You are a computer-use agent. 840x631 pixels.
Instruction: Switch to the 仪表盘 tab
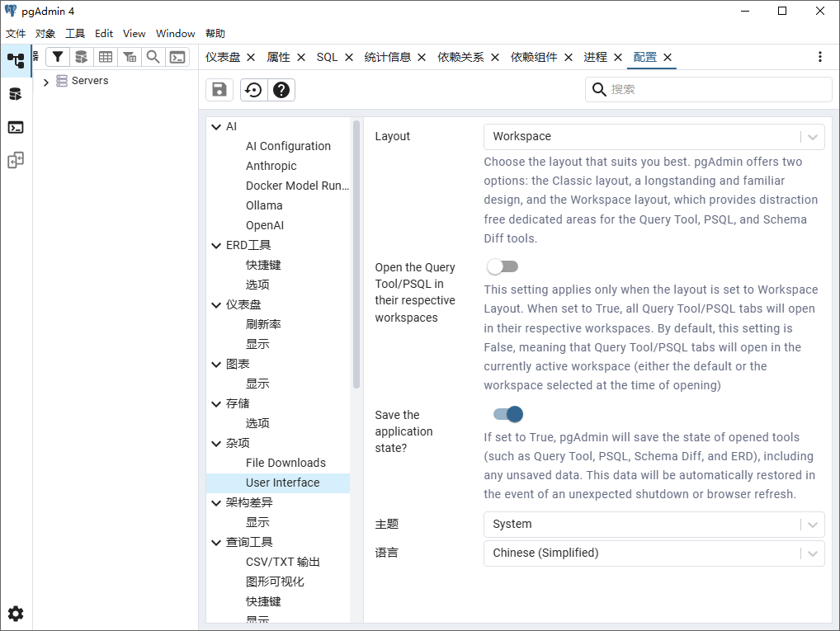coord(223,57)
